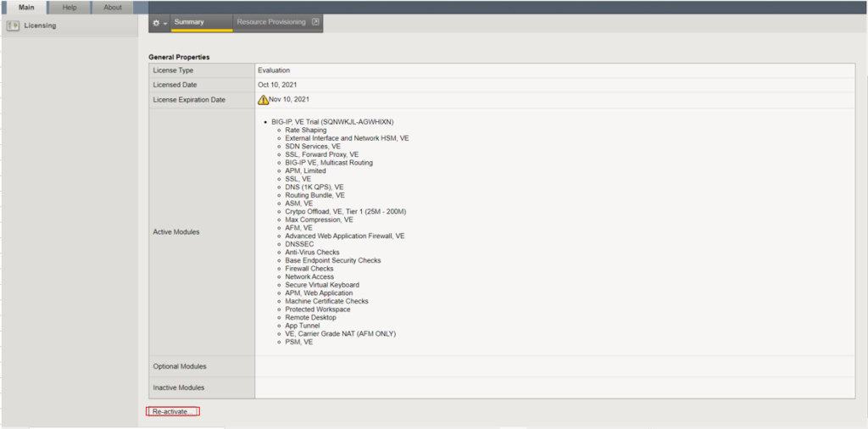The height and width of the screenshot is (429, 868).
Task: Click the Licensing icon in the sidebar
Action: point(13,25)
